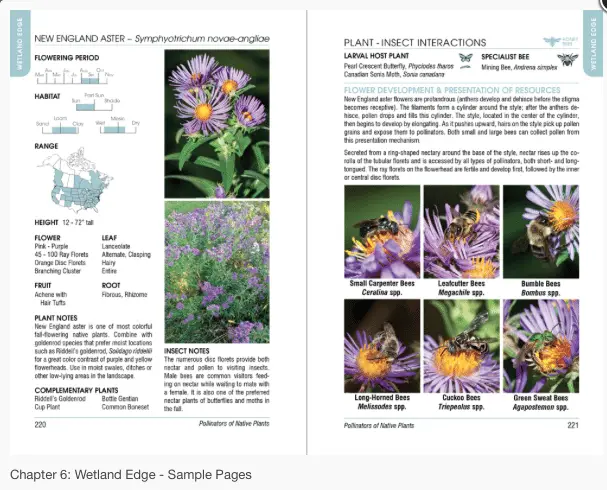Click the Flower Development & Presentation of Resources heading
607x490 pixels.
coord(452,90)
